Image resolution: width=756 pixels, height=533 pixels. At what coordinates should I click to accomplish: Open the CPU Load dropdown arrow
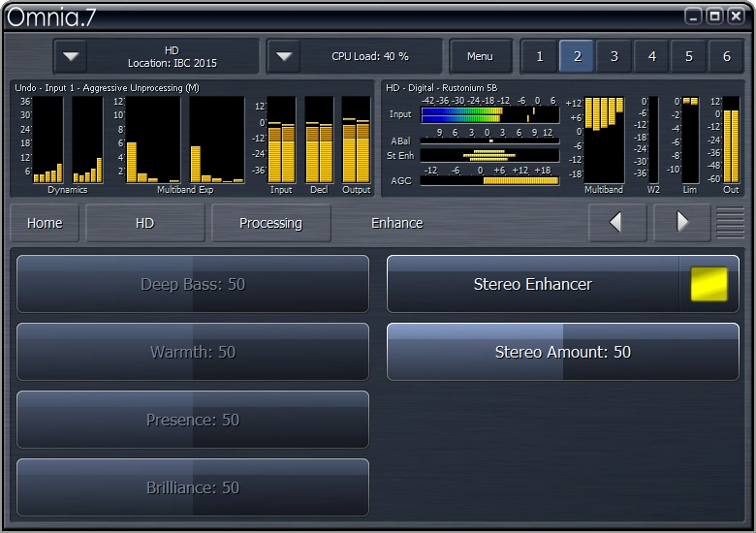283,56
